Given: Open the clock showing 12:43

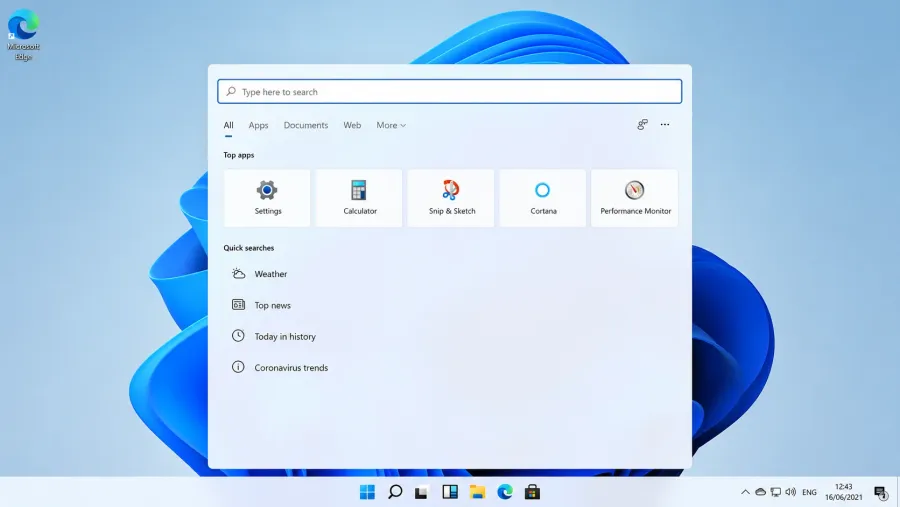Looking at the screenshot, I should 844,492.
